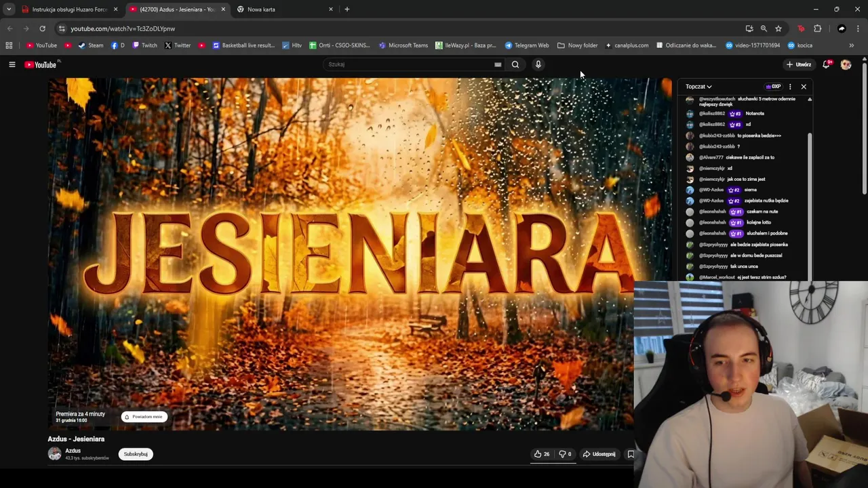
Task: Open the Chrome apps grid in bookmarks bar
Action: (9, 45)
